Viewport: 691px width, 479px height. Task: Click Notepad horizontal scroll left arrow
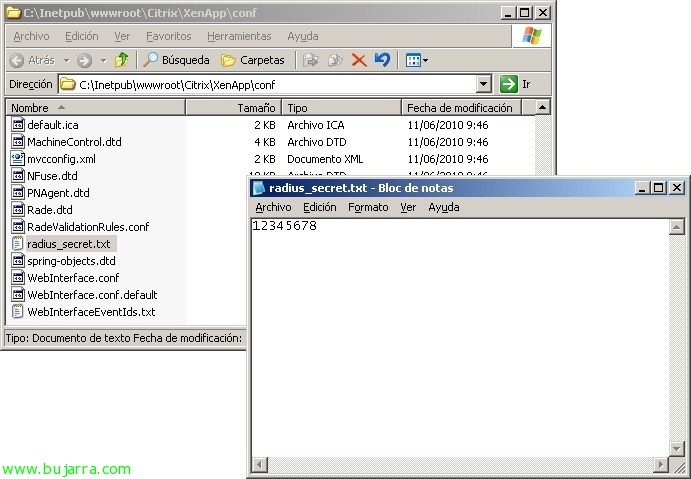point(259,464)
